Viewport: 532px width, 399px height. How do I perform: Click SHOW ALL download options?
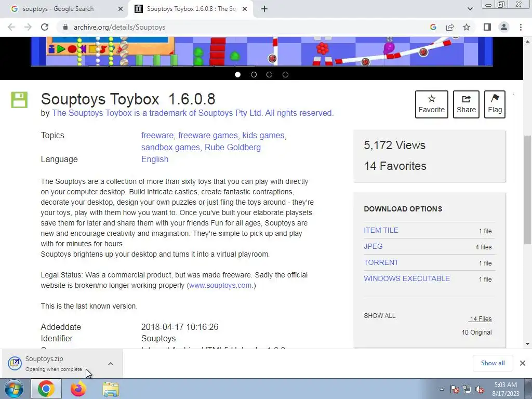point(379,316)
